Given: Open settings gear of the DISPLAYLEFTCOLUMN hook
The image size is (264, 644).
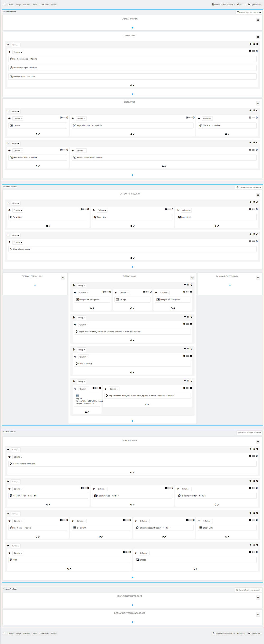Looking at the screenshot, I should tap(63, 278).
